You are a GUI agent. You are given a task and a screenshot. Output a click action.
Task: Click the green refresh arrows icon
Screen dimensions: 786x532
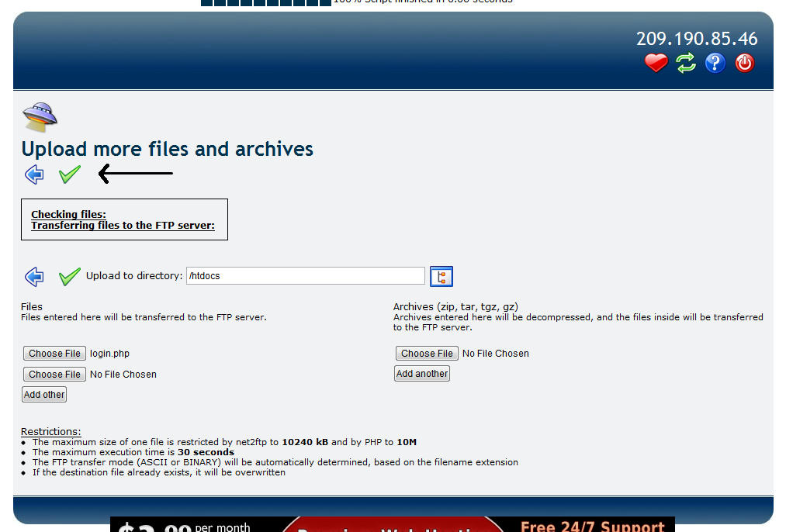tap(685, 63)
